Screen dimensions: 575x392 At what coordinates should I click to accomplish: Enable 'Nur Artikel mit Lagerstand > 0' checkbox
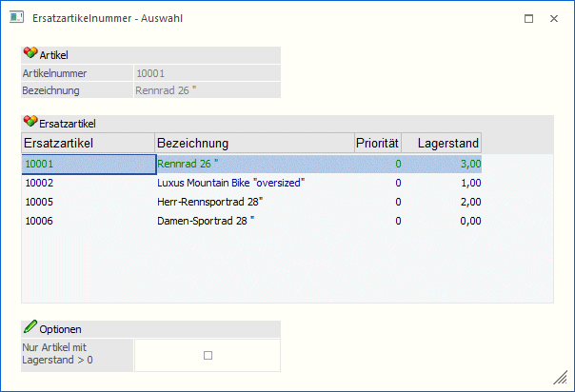pyautogui.click(x=208, y=355)
